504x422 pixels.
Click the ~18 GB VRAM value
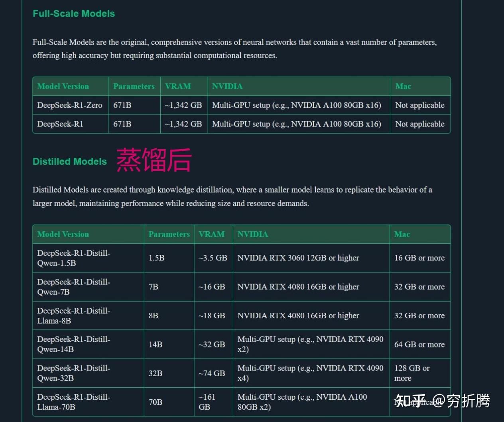[212, 316]
